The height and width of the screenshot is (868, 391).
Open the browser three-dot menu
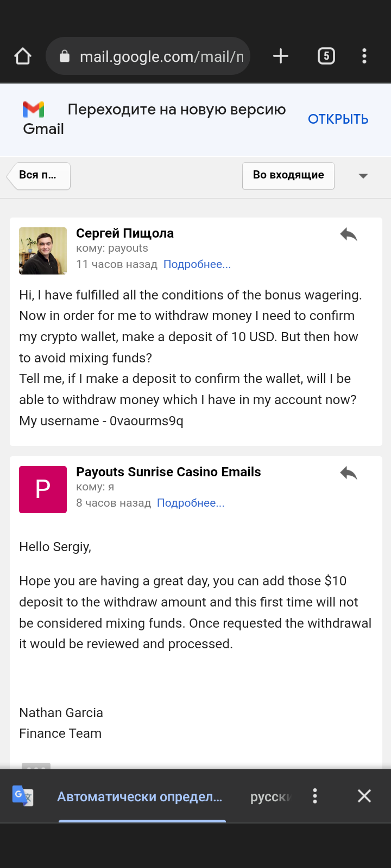coord(364,56)
